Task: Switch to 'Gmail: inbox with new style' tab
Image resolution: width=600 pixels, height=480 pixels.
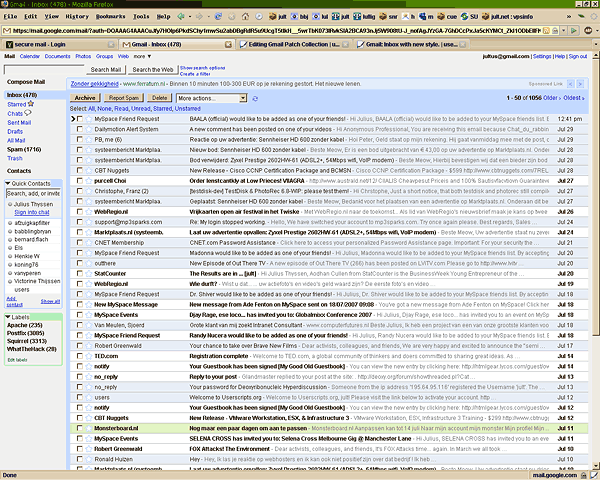Action: (411, 45)
